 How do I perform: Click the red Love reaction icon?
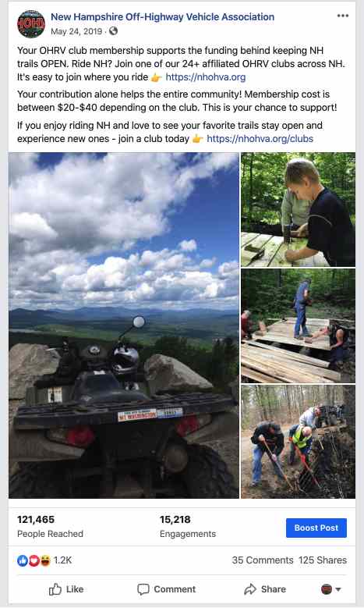coord(34,560)
